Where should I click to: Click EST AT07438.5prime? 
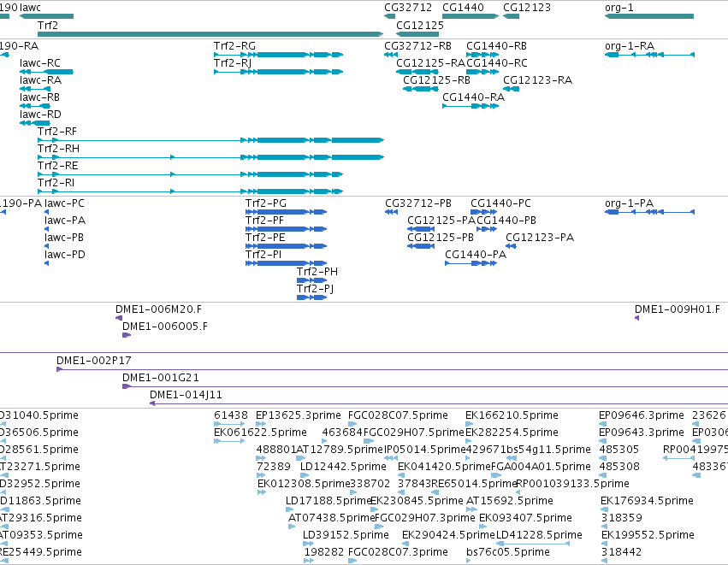(331, 518)
